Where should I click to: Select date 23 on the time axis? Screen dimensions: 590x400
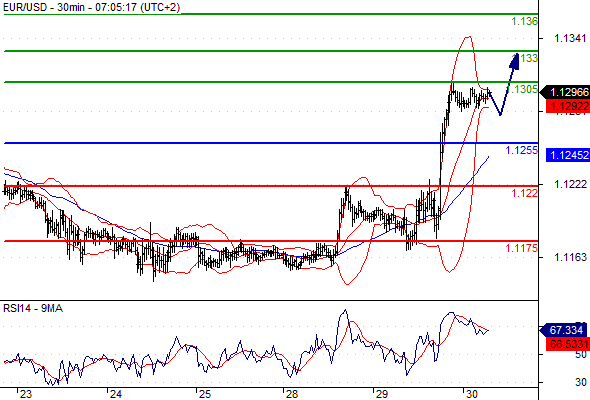point(25,394)
